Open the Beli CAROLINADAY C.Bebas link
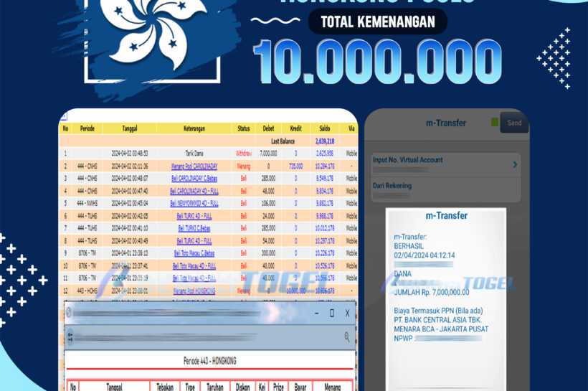 tap(194, 178)
